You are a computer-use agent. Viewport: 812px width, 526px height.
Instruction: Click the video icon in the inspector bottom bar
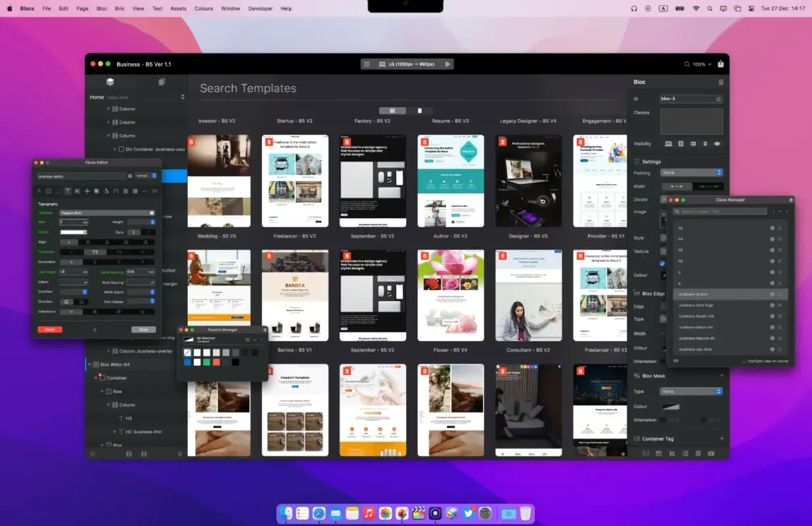point(711,453)
